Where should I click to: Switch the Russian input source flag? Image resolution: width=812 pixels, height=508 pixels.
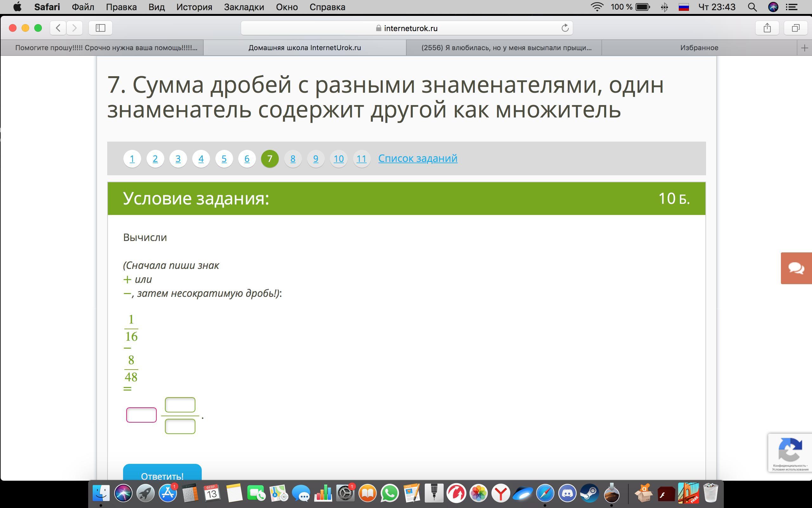684,7
